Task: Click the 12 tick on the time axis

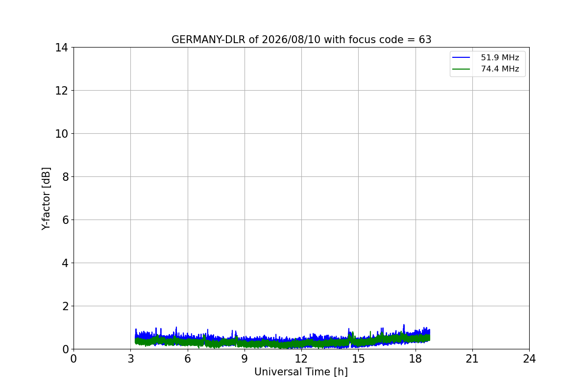Action: (301, 359)
